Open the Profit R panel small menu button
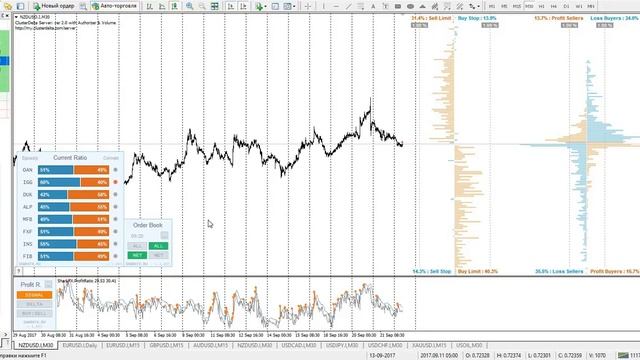 (49, 284)
